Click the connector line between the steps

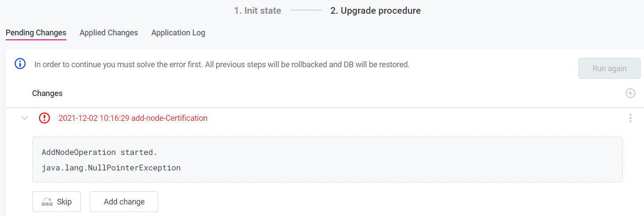pyautogui.click(x=305, y=11)
